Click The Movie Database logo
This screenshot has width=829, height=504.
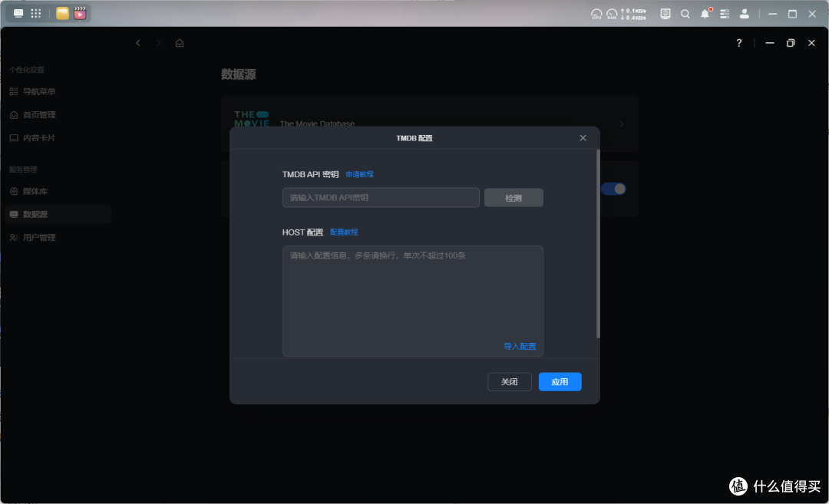pos(252,119)
